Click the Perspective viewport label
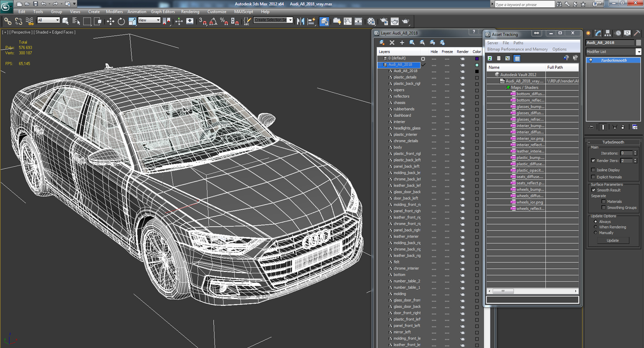 21,32
